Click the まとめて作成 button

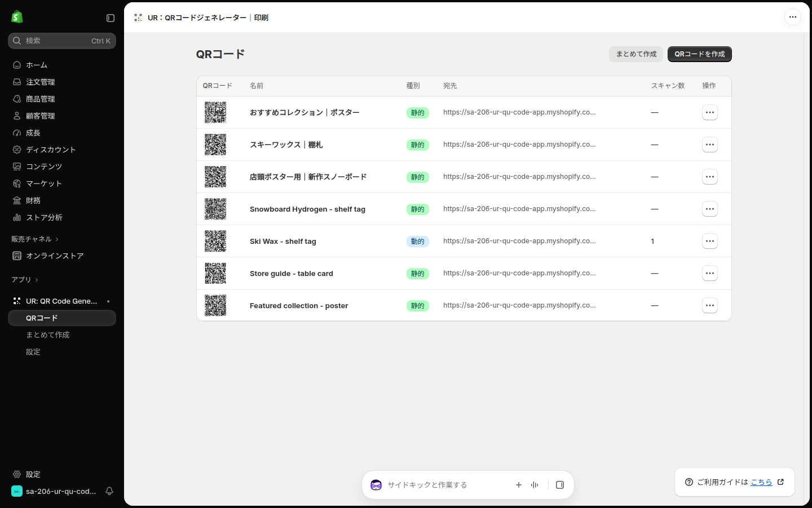tap(636, 54)
